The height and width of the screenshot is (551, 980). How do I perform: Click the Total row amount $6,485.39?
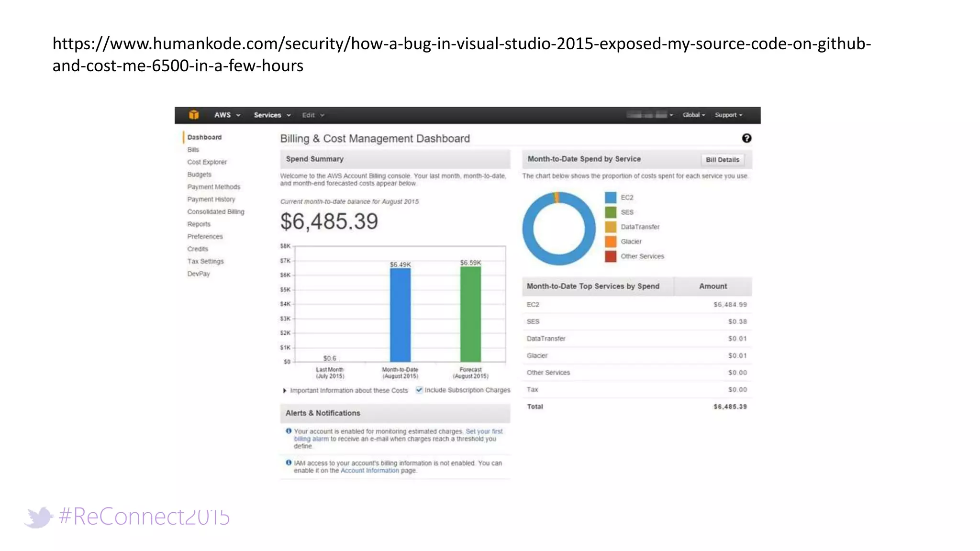[x=730, y=407]
